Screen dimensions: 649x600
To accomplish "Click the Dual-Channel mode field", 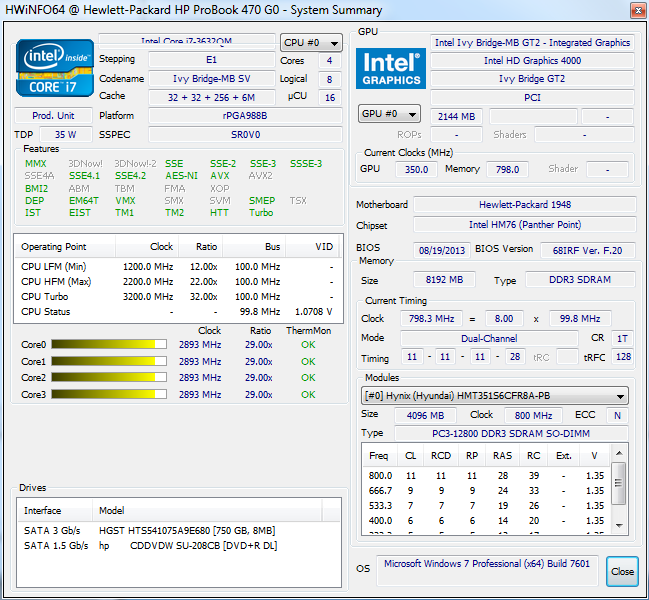I will point(489,338).
